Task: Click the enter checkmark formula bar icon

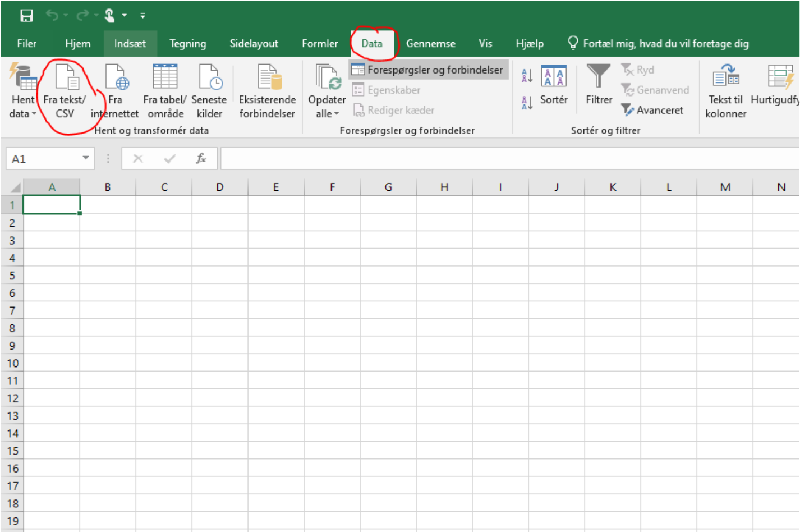Action: (169, 159)
